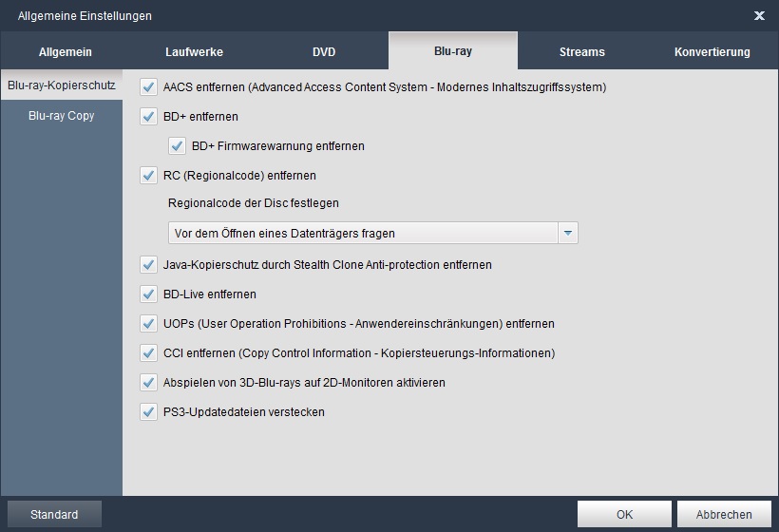Go to the Streams tab
Image resolution: width=779 pixels, height=532 pixels.
tap(582, 52)
